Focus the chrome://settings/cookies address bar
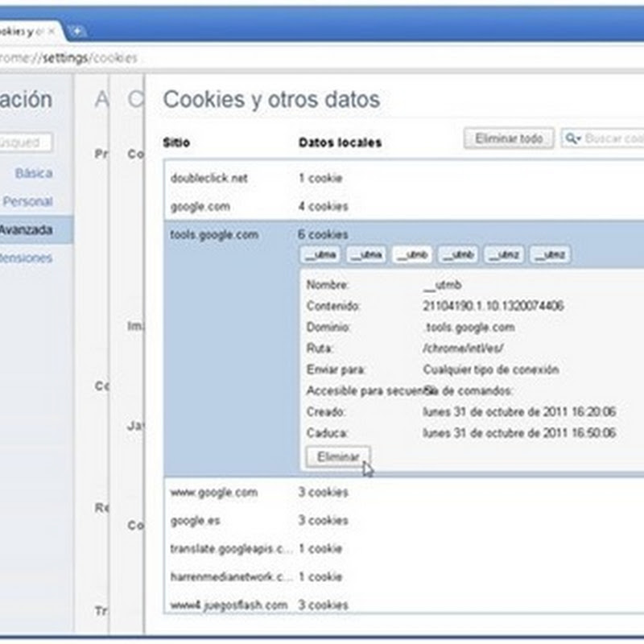 322,57
